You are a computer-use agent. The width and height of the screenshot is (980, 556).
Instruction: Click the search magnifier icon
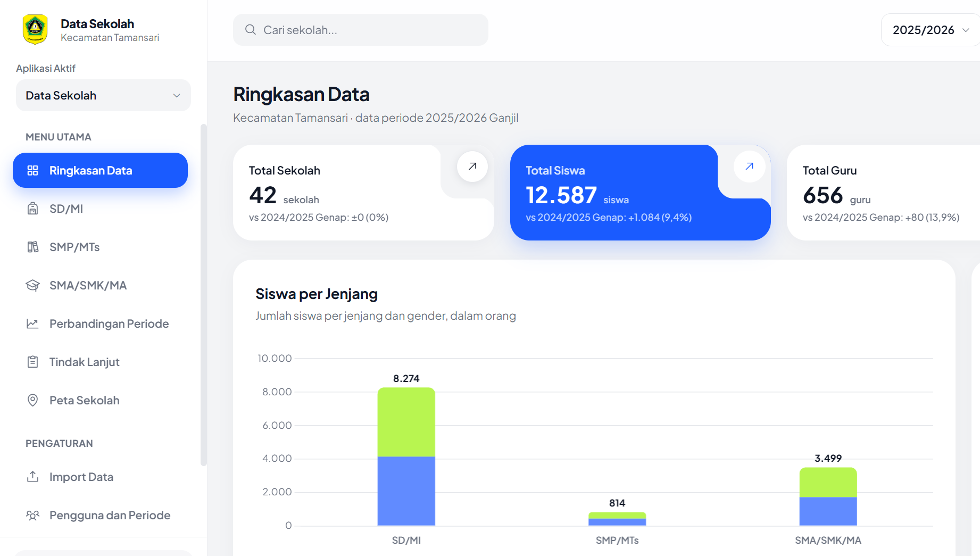251,30
